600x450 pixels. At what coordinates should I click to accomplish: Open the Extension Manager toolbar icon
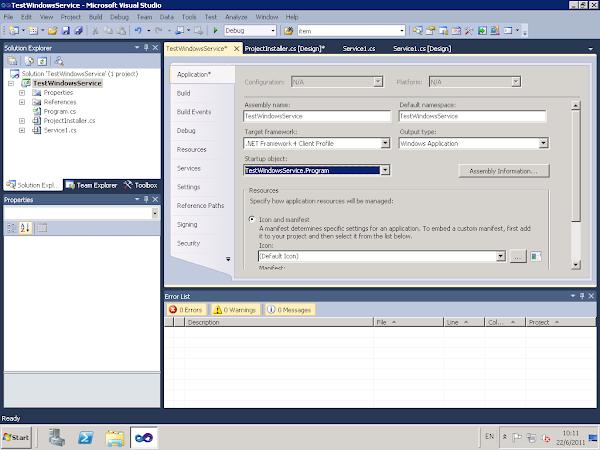pos(495,31)
